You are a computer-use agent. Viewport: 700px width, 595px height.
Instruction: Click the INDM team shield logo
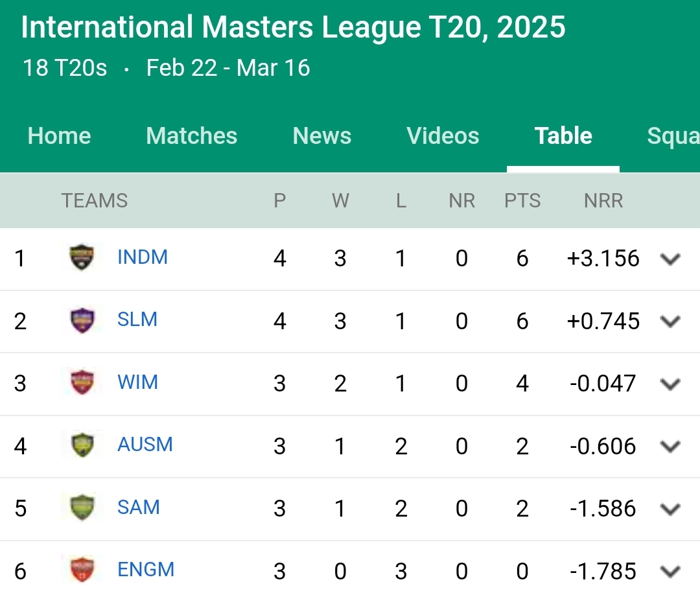tap(82, 257)
